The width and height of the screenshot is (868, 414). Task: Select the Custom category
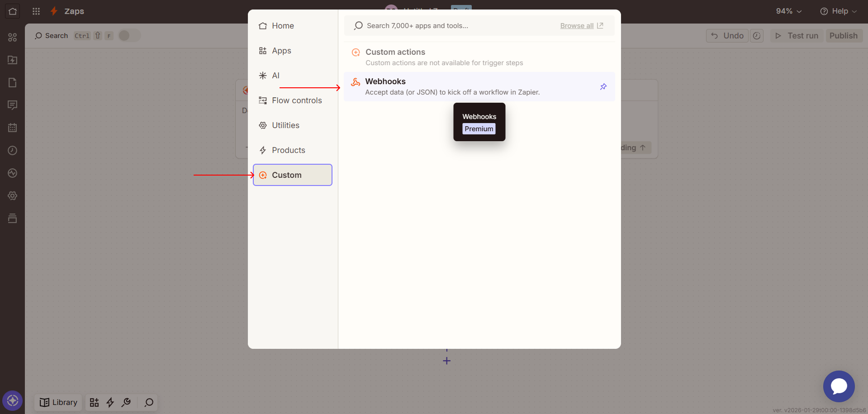coord(293,175)
